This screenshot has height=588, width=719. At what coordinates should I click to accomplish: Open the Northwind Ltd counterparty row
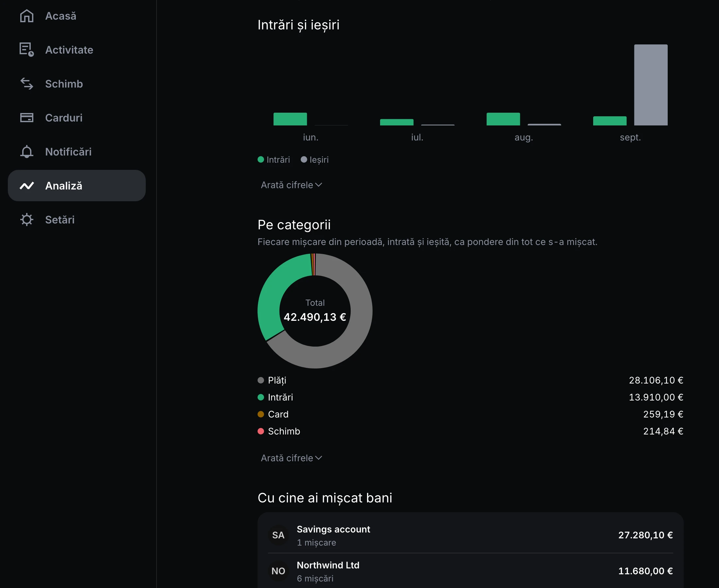click(x=470, y=571)
